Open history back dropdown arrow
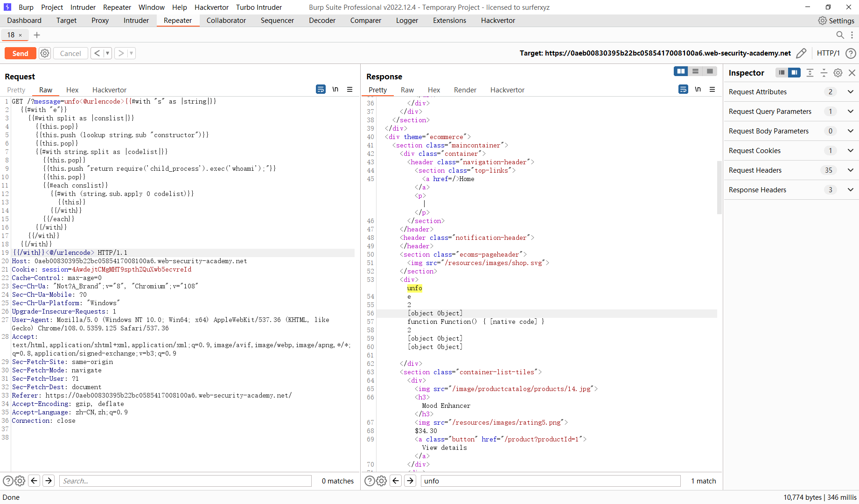Viewport: 859px width, 504px height. [107, 53]
